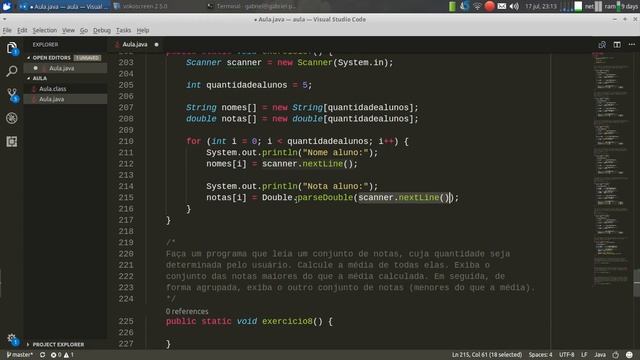The image size is (640, 360).
Task: Open the Explorer view in activity bar
Action: click(12, 48)
